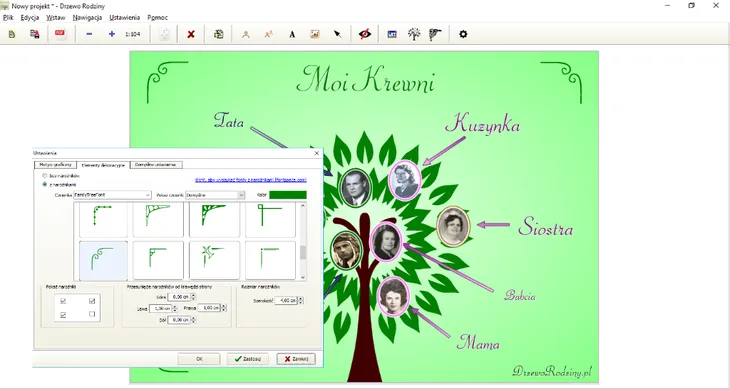Choose the filled floral corner thumbnail

click(x=215, y=220)
